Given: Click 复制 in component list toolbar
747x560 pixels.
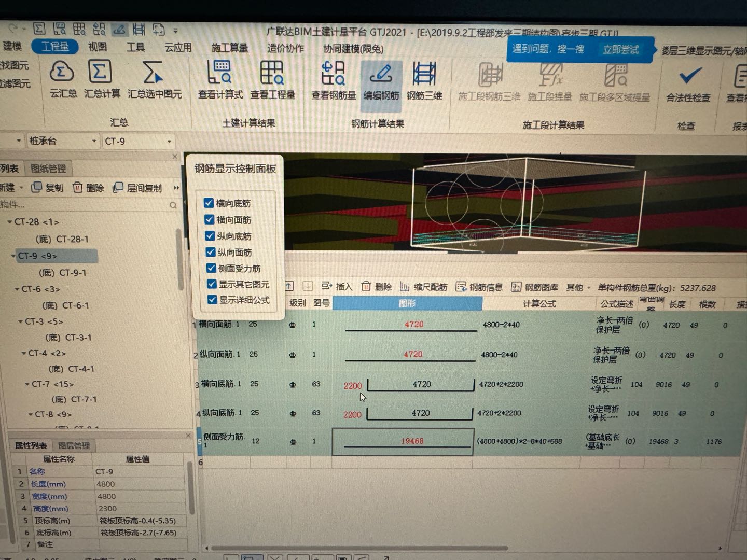Looking at the screenshot, I should click(47, 187).
